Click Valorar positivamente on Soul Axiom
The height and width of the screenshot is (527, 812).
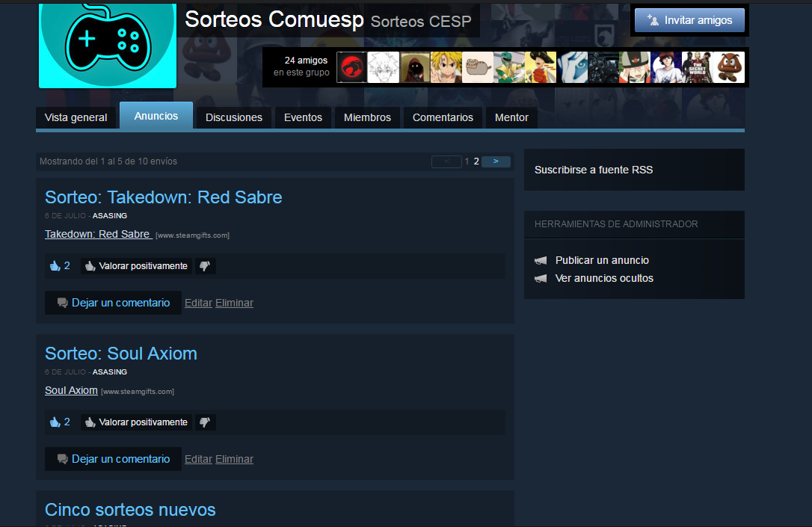(136, 422)
